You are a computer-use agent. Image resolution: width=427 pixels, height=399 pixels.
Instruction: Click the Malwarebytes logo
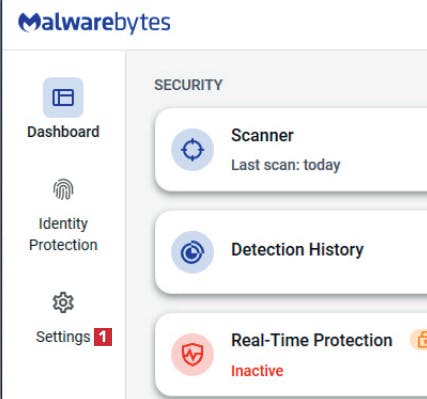94,23
